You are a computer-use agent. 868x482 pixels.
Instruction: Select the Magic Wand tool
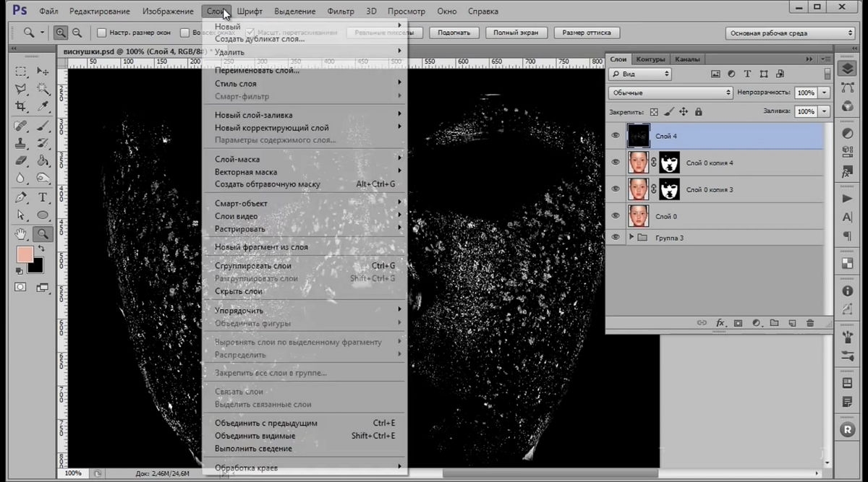[43, 89]
